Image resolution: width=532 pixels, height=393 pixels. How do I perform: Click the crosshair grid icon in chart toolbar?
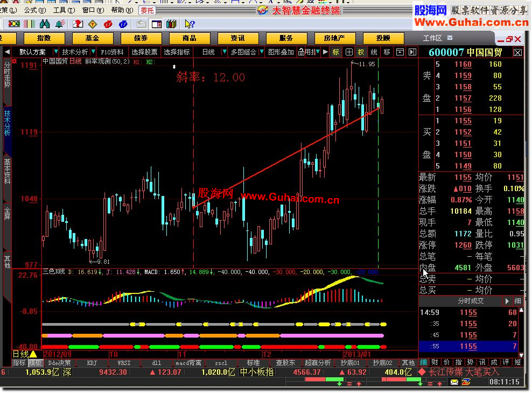(349, 52)
